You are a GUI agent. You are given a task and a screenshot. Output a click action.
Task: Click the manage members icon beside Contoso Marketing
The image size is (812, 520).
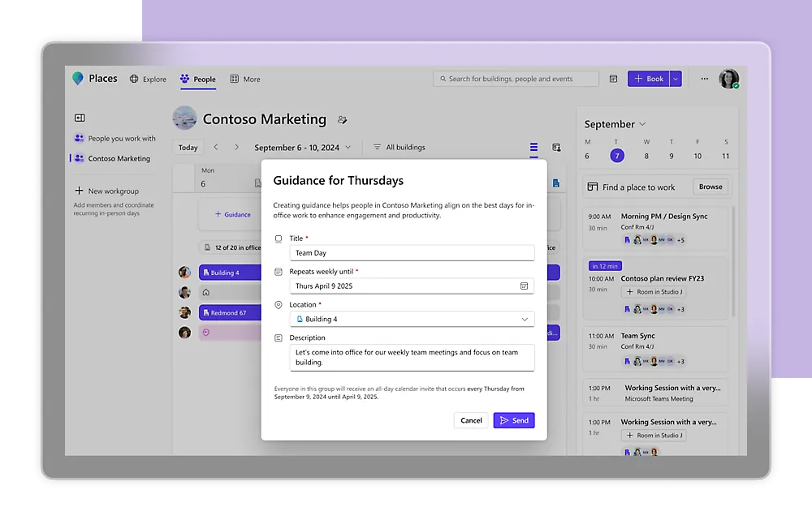pos(343,120)
